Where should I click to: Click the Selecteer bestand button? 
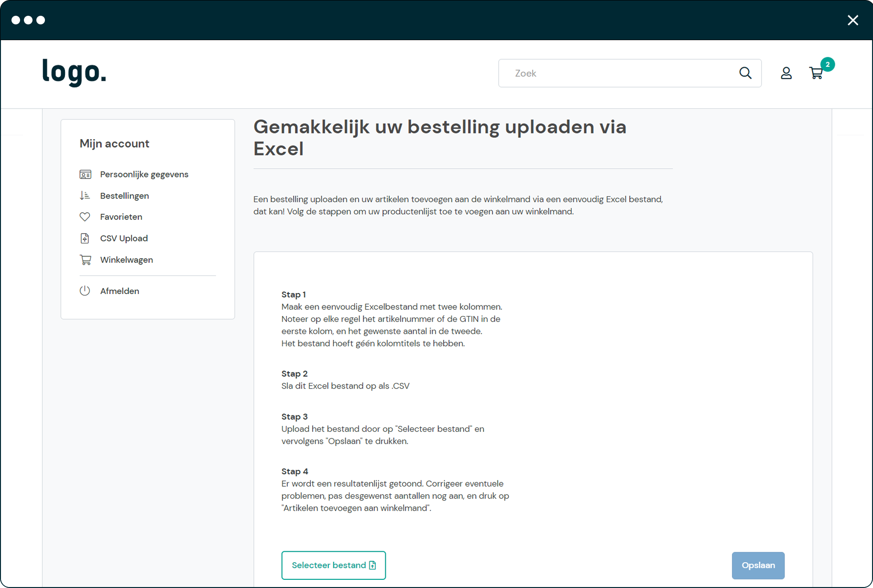click(334, 565)
